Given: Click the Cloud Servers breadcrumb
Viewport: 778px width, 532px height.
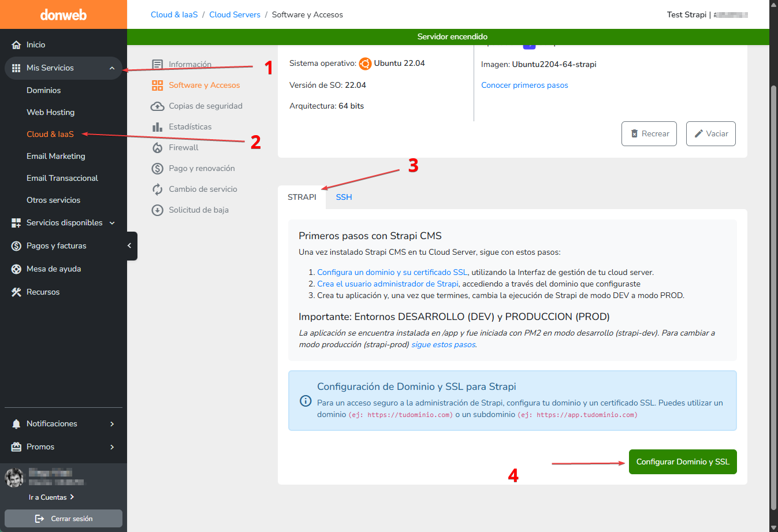Looking at the screenshot, I should coord(234,14).
